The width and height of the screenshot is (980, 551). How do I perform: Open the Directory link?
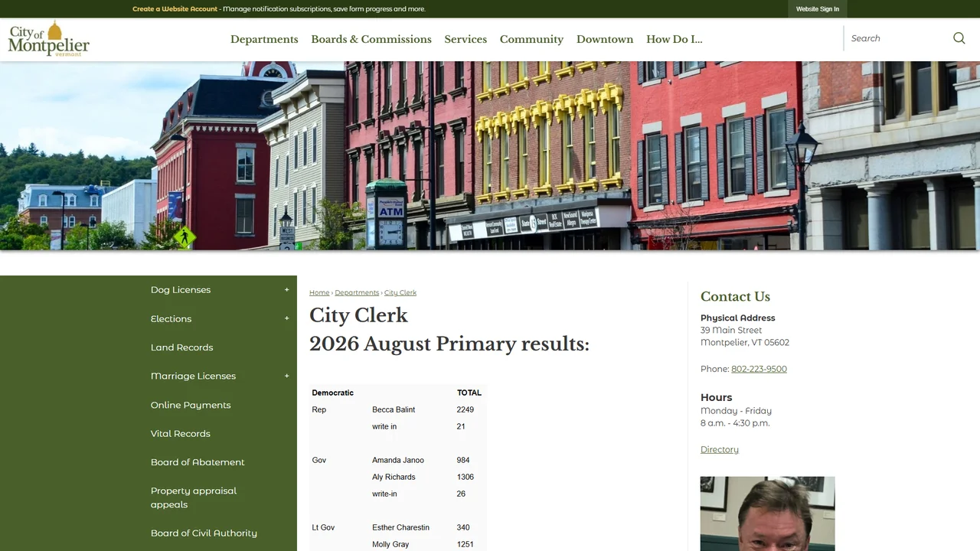point(720,449)
